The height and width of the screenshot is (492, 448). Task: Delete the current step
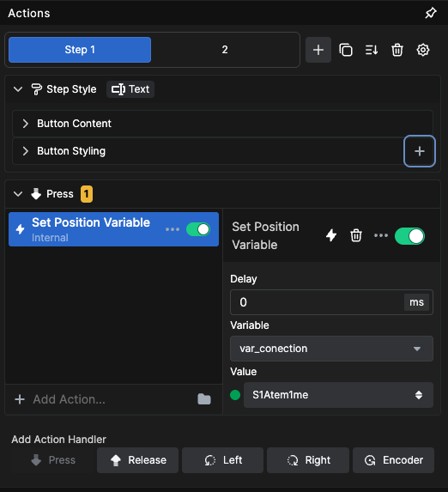coord(397,50)
